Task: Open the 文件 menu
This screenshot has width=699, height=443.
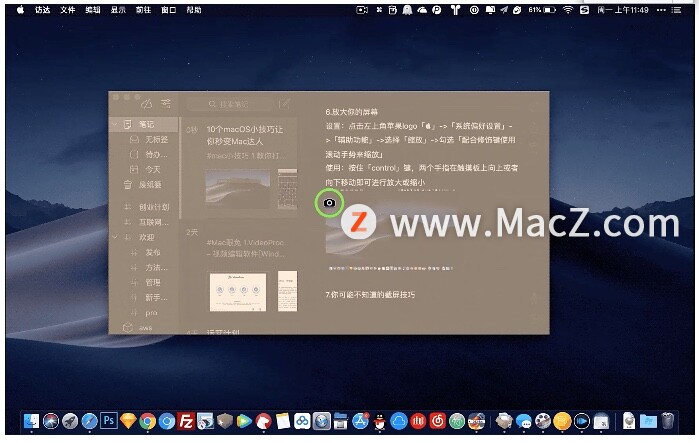Action: [x=68, y=10]
